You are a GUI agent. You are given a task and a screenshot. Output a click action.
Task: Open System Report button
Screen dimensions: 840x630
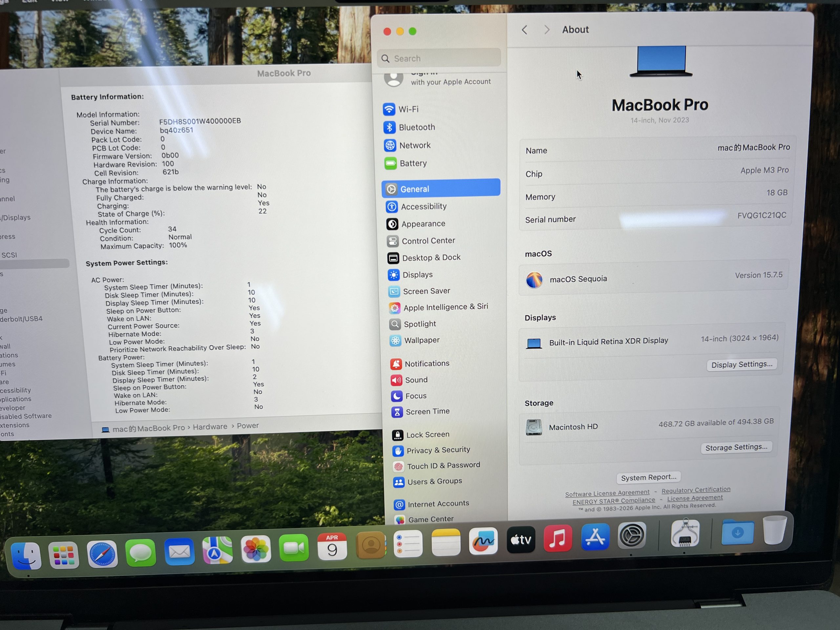(x=648, y=477)
